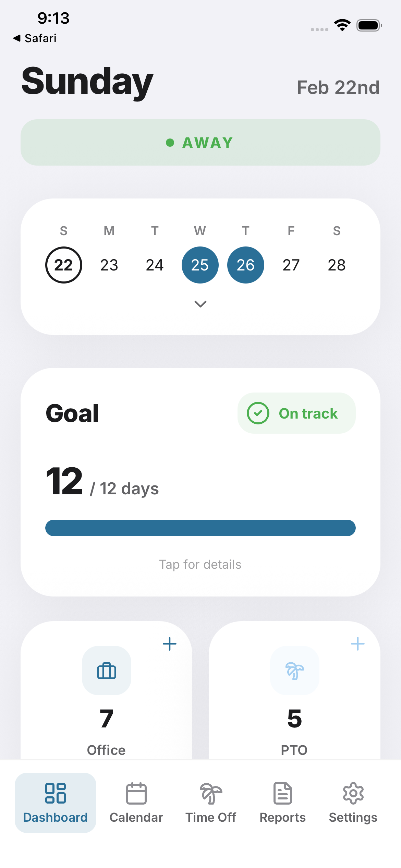Toggle Wednesday the 25th day
Screen dimensions: 401x868
pos(200,265)
